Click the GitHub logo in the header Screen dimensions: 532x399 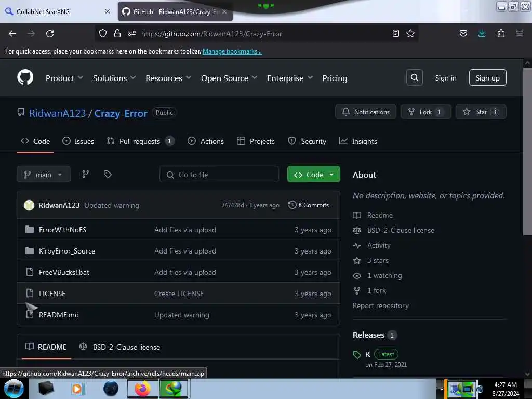(25, 77)
